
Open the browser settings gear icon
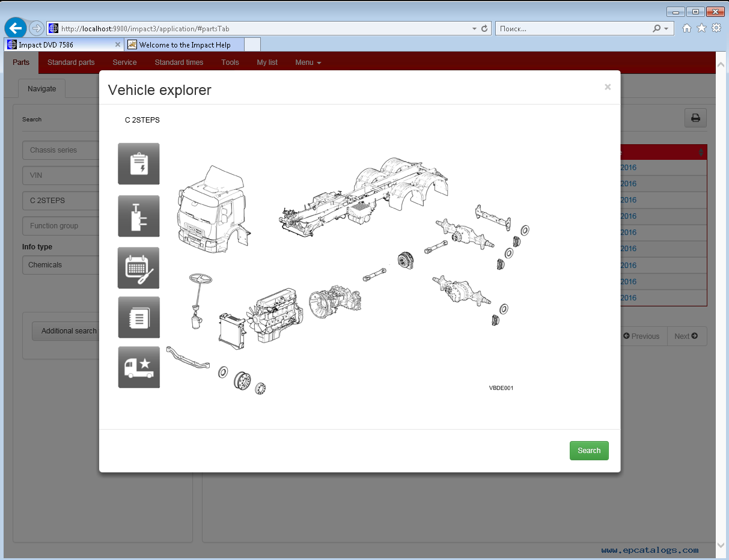(x=716, y=28)
